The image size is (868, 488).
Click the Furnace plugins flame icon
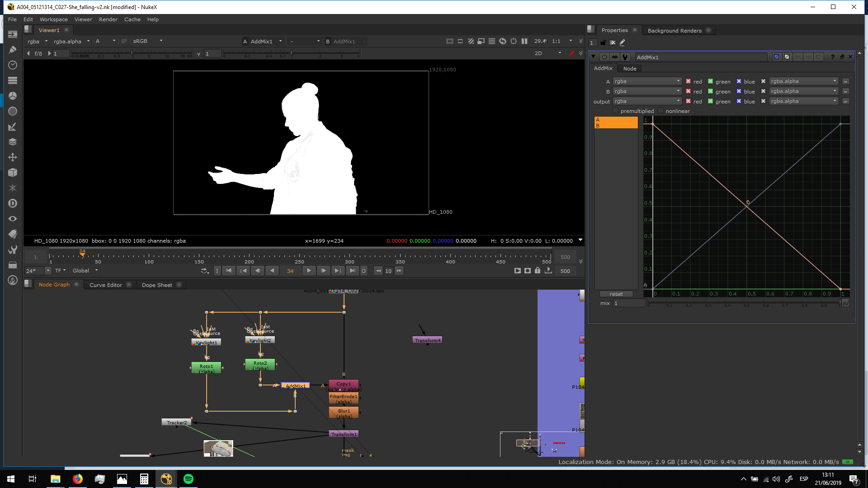click(x=13, y=280)
